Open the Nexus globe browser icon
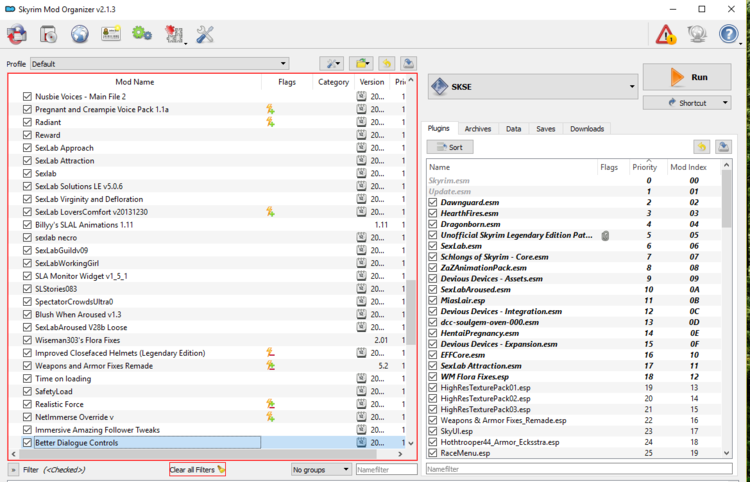This screenshot has width=750, height=482. 79,34
